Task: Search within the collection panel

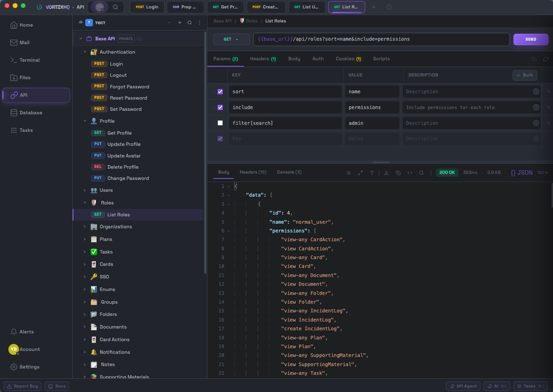Action: 189,22
